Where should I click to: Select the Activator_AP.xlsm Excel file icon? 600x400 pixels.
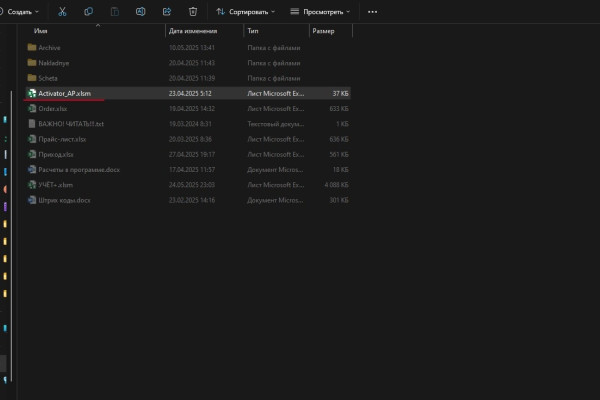click(x=32, y=93)
